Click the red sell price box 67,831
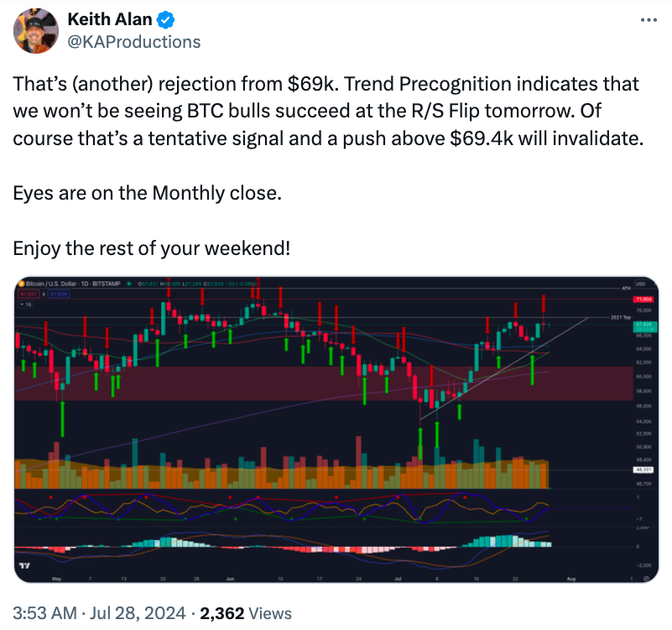The image size is (672, 630). [x=29, y=294]
